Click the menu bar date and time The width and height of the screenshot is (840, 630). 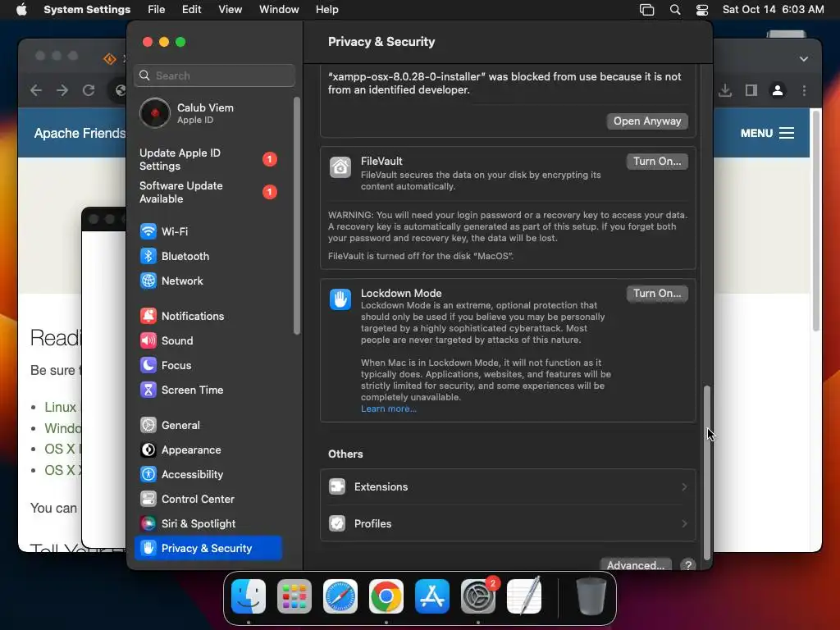(773, 9)
